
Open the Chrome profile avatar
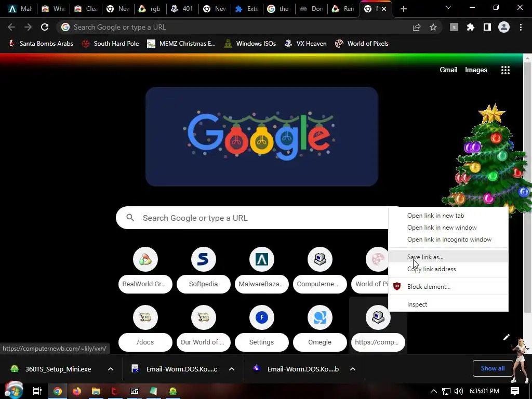504,27
